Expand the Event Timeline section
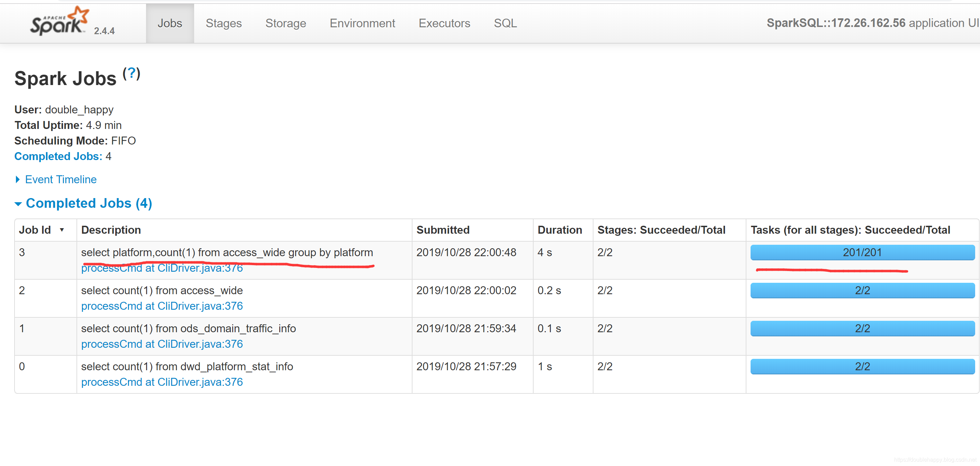The image size is (980, 466). tap(60, 179)
